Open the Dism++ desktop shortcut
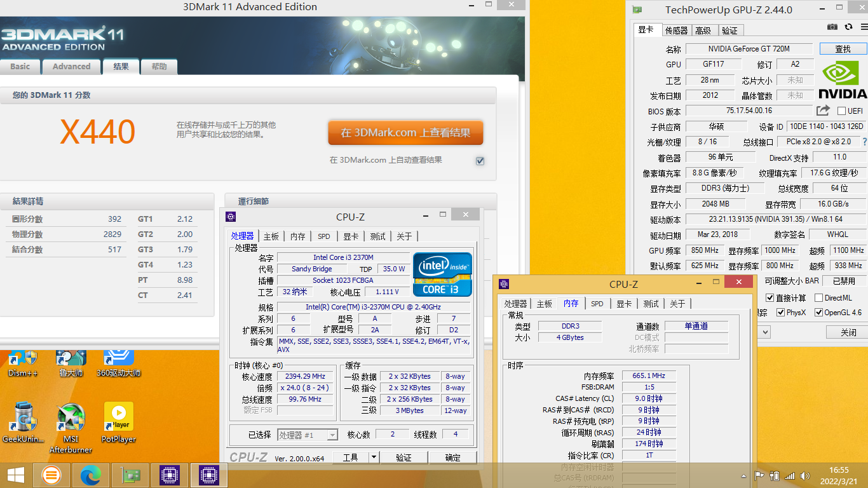The width and height of the screenshot is (868, 488). pos(23,363)
